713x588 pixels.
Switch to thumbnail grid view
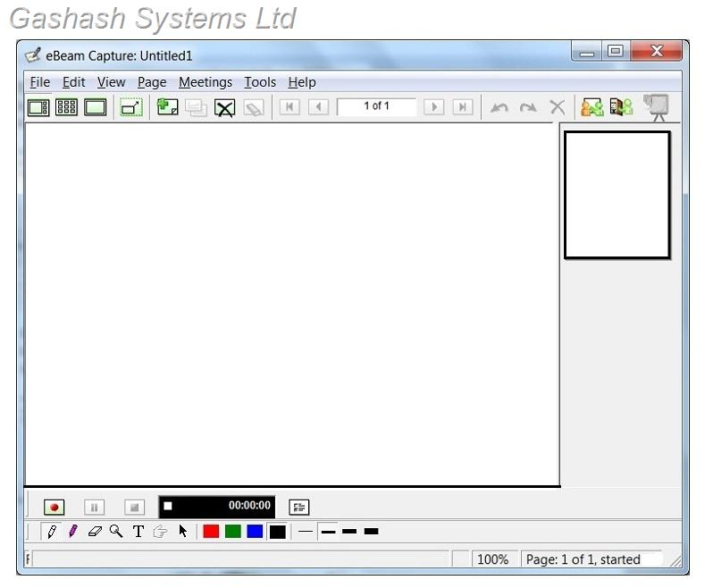(x=66, y=108)
